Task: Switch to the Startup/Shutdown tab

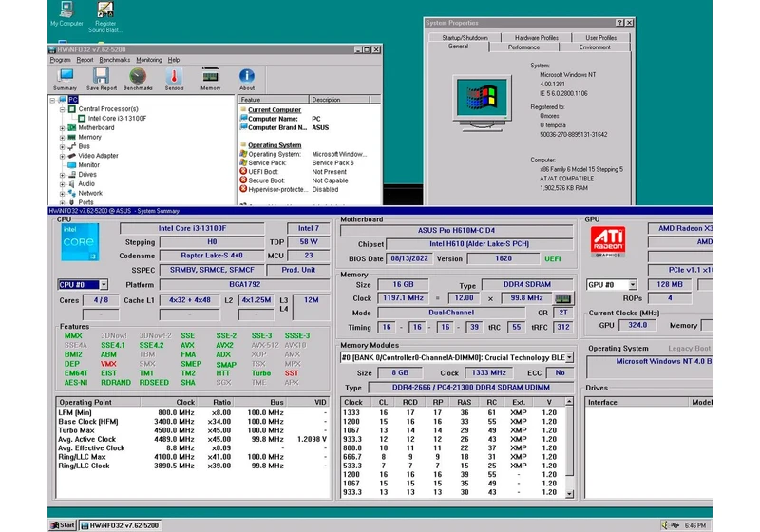Action: tap(465, 37)
